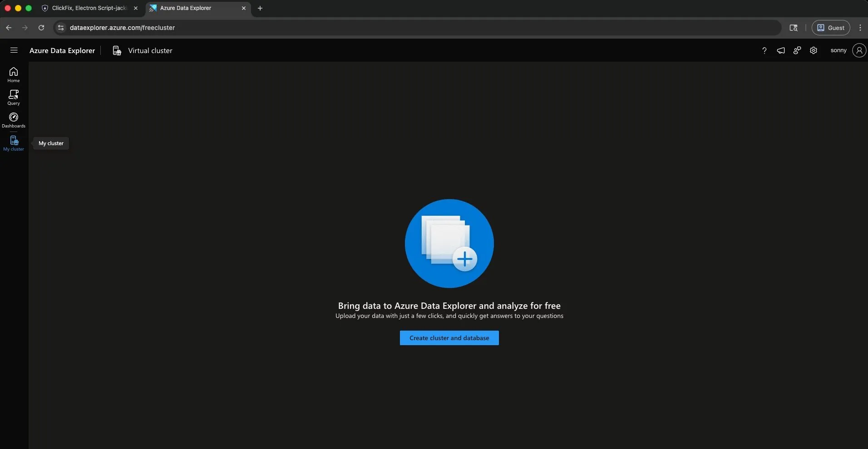Close the ClickFix browser tab
The width and height of the screenshot is (868, 449).
[x=136, y=8]
